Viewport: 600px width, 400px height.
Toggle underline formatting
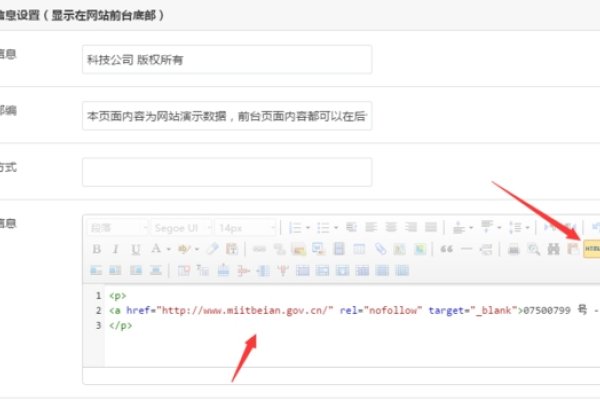pos(135,249)
